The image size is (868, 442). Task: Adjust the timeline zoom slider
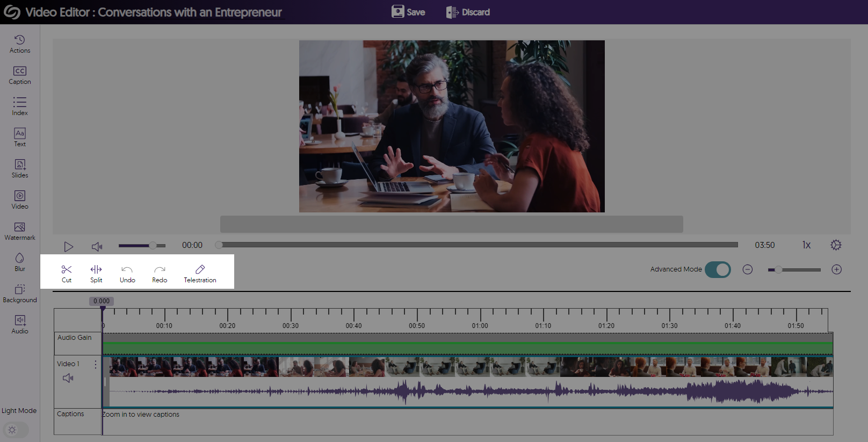[x=794, y=270]
